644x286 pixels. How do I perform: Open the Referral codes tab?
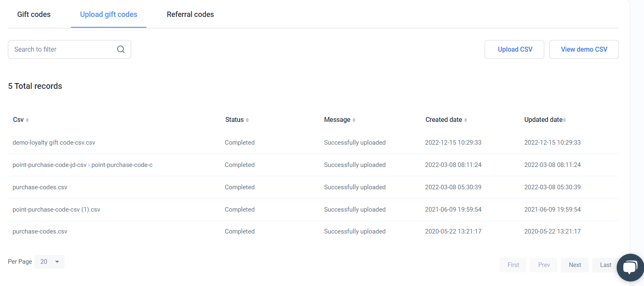[x=190, y=14]
